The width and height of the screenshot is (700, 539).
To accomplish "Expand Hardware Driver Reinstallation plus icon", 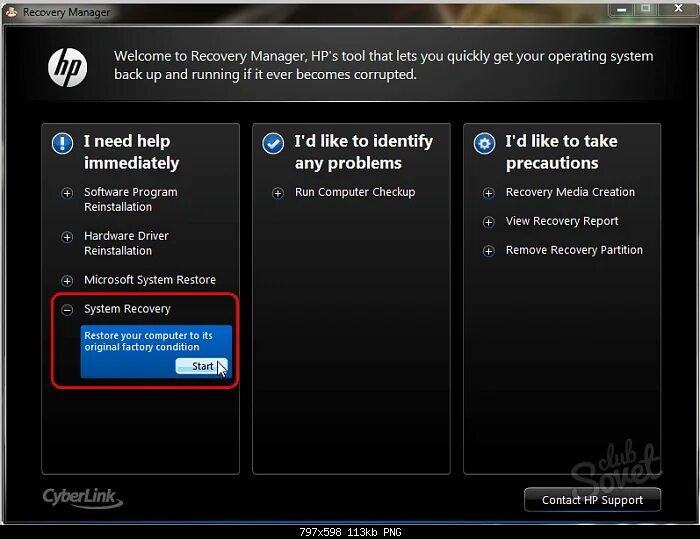I will click(x=67, y=237).
